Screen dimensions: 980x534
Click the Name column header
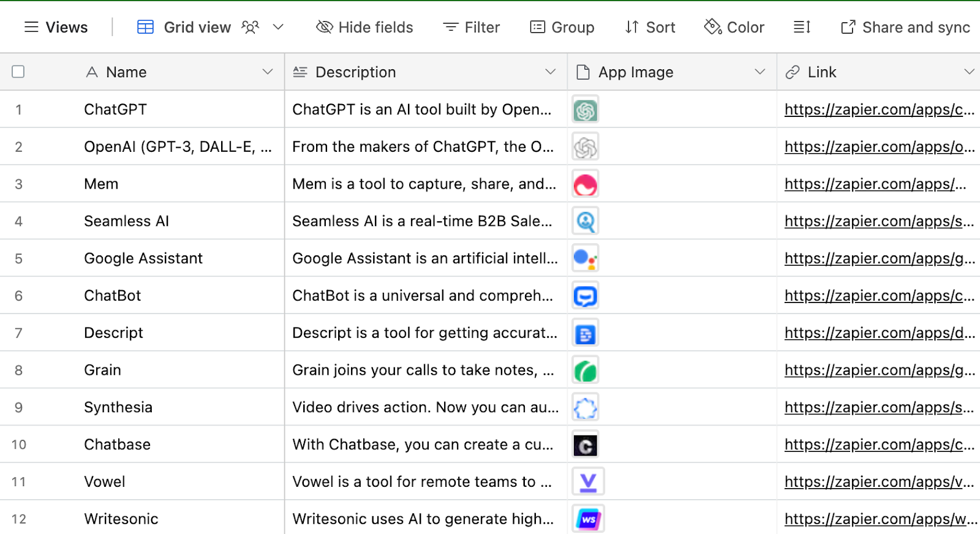point(142,72)
